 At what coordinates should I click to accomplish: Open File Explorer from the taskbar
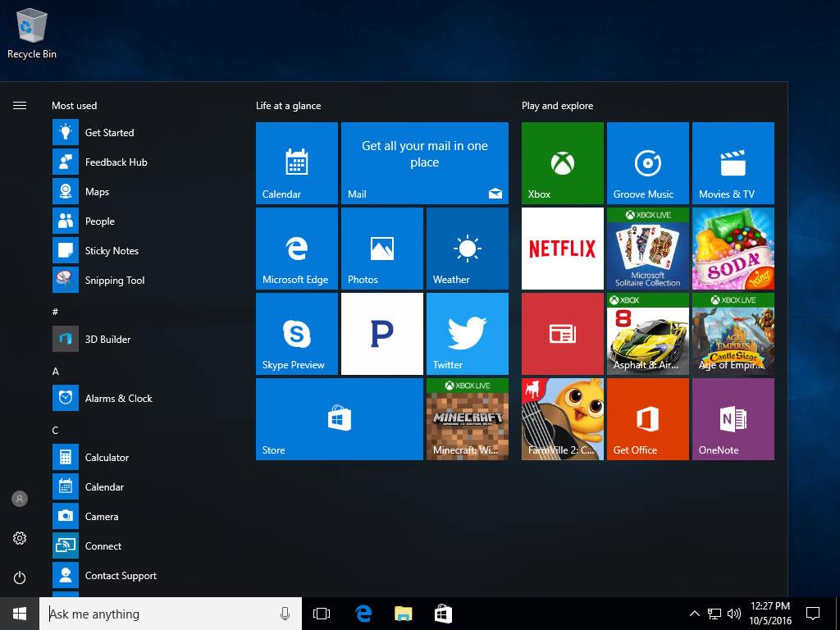(x=403, y=614)
